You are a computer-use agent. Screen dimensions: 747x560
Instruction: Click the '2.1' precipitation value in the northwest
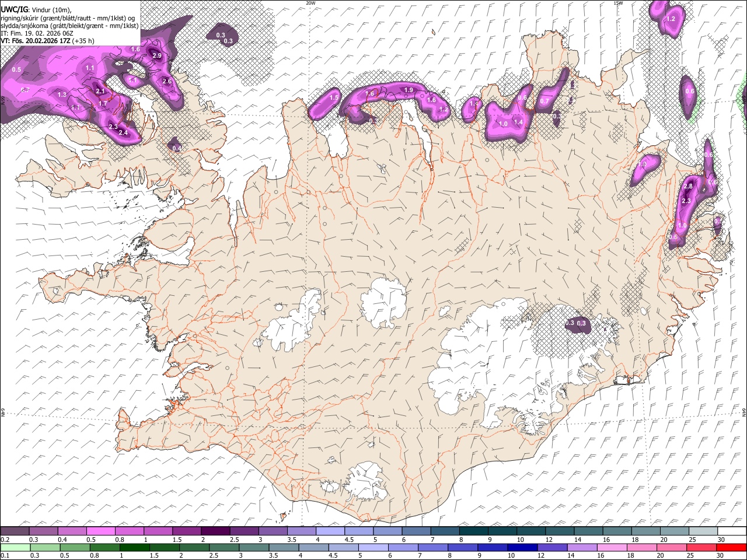[100, 91]
